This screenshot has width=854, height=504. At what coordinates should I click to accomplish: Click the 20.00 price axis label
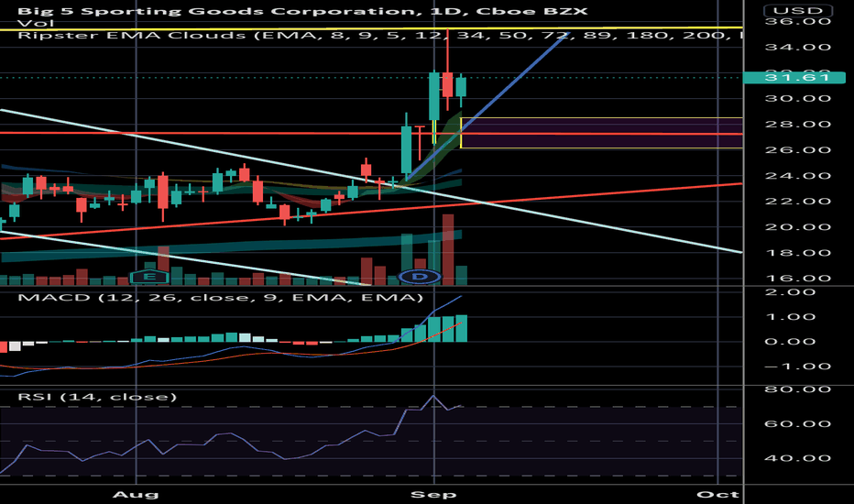pos(798,227)
